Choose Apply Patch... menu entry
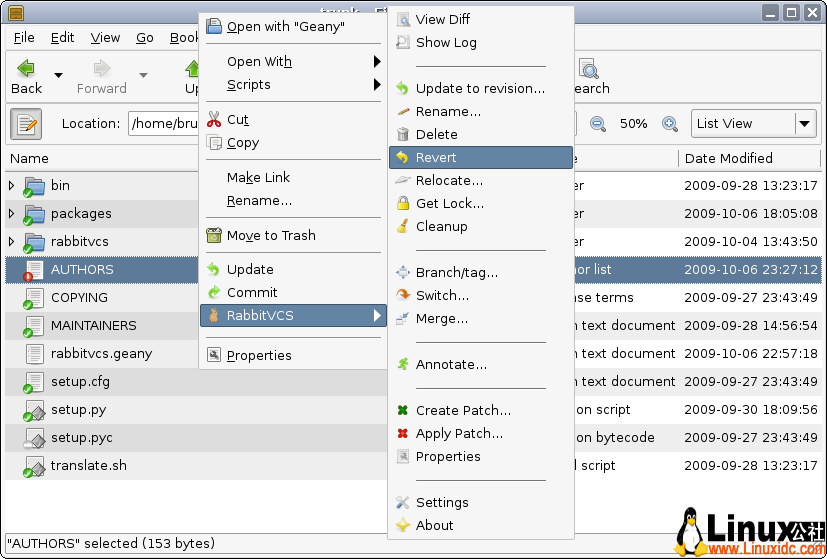This screenshot has width=827, height=559. (459, 434)
